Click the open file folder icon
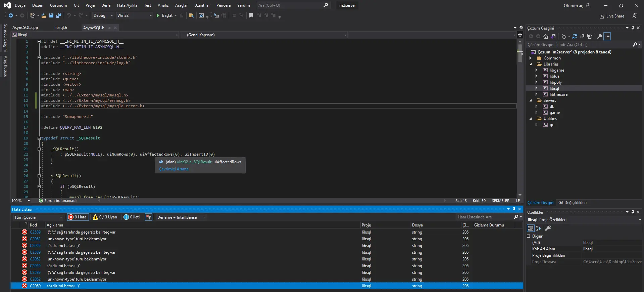 [44, 15]
